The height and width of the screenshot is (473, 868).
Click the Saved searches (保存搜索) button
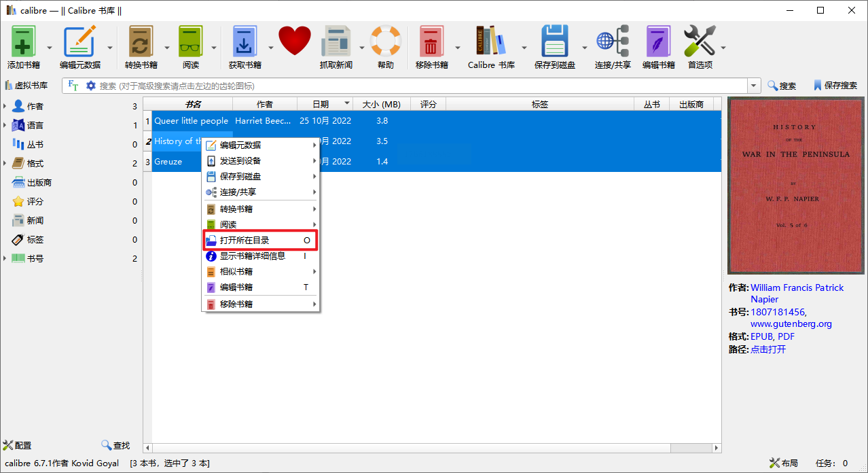pos(835,86)
